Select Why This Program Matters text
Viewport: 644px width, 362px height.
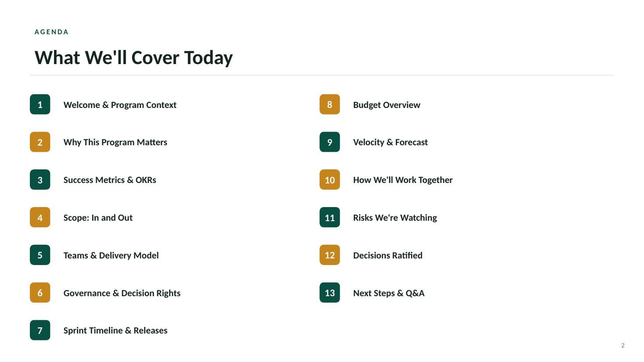(115, 142)
